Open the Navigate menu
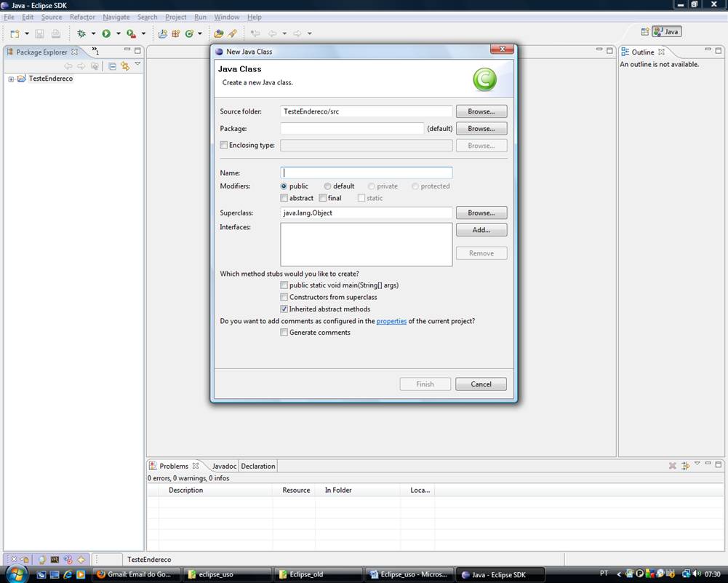 pos(116,17)
